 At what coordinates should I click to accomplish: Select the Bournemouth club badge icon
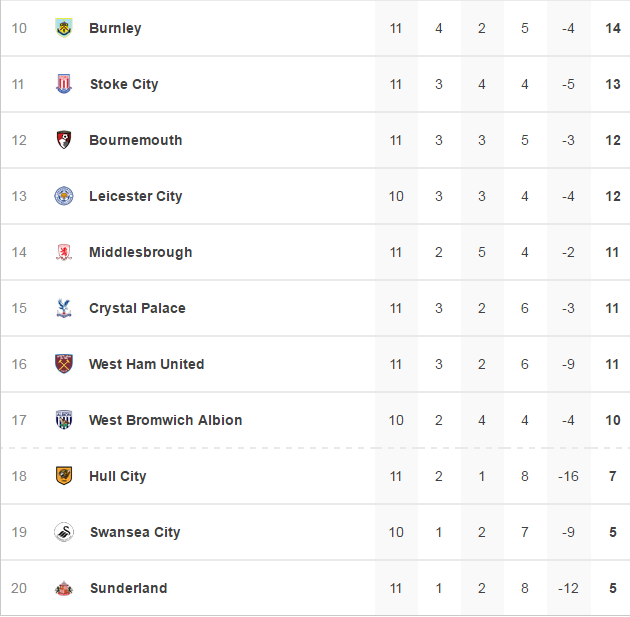click(x=64, y=140)
